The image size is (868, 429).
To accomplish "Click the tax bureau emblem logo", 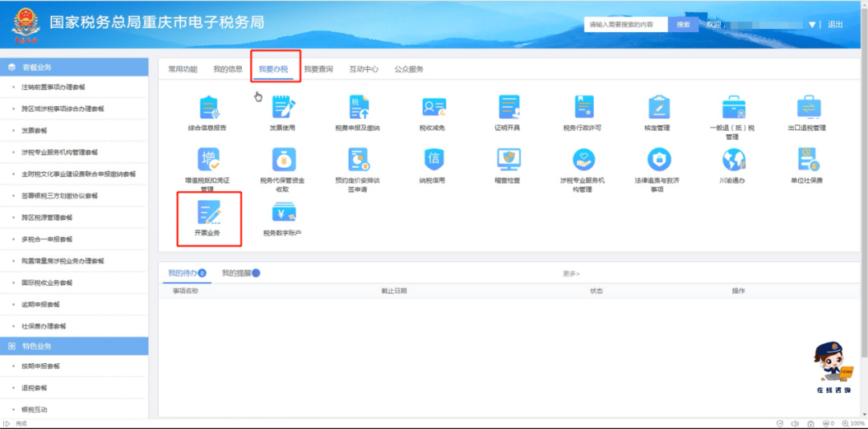I will [x=26, y=26].
